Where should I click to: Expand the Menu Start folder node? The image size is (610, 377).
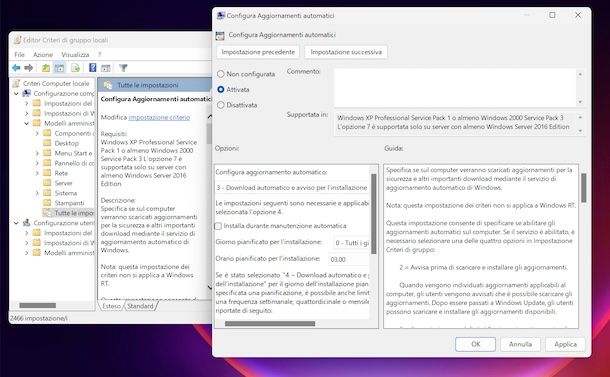[x=37, y=153]
